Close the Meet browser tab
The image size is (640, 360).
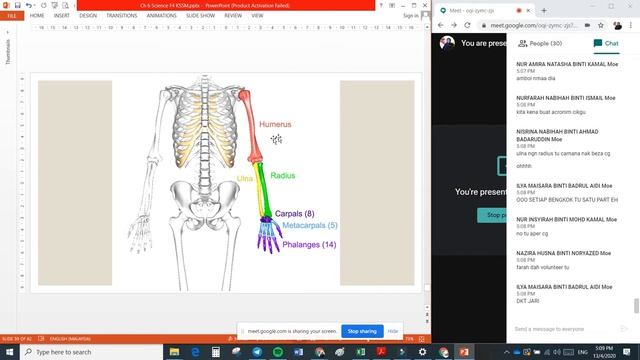pyautogui.click(x=529, y=11)
